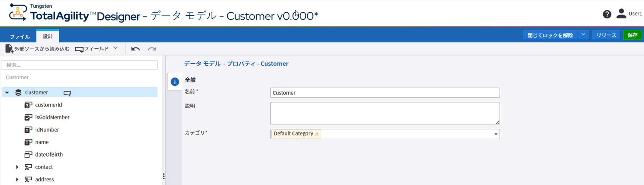Click the info icon on properties panel
This screenshot has width=644, height=185.
[175, 82]
